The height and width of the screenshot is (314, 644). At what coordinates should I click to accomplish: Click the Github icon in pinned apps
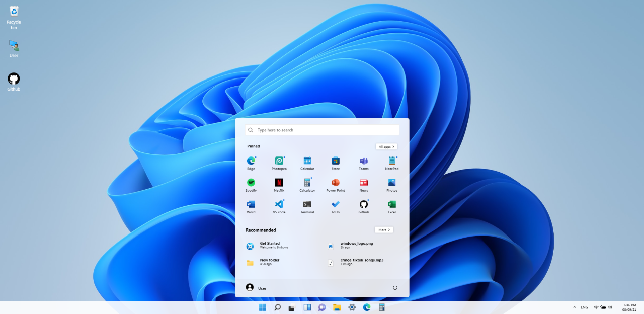363,205
